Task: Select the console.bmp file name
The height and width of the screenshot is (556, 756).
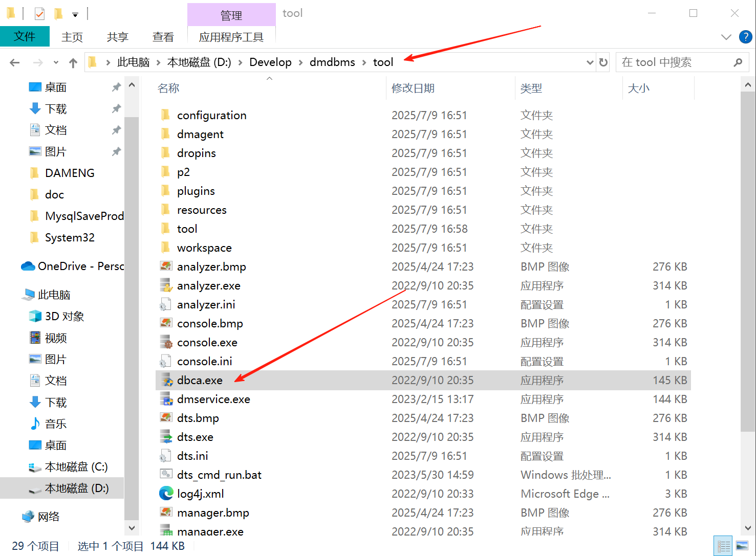Action: click(210, 323)
